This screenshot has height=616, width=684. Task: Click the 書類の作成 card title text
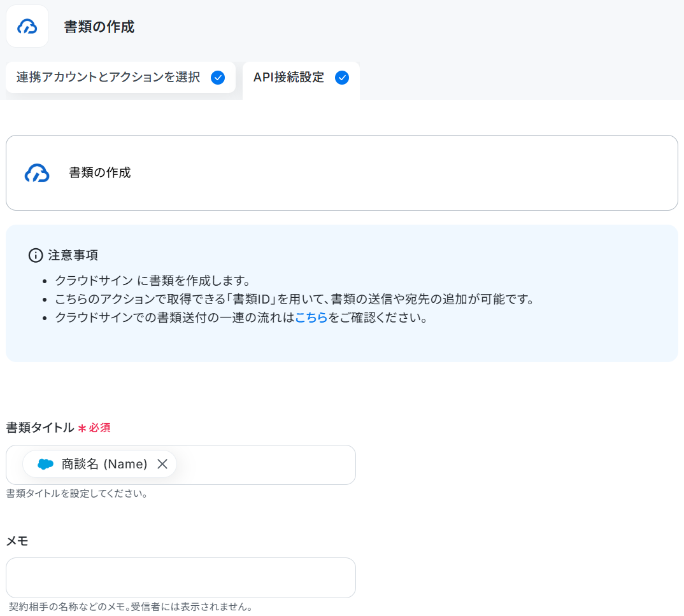100,172
